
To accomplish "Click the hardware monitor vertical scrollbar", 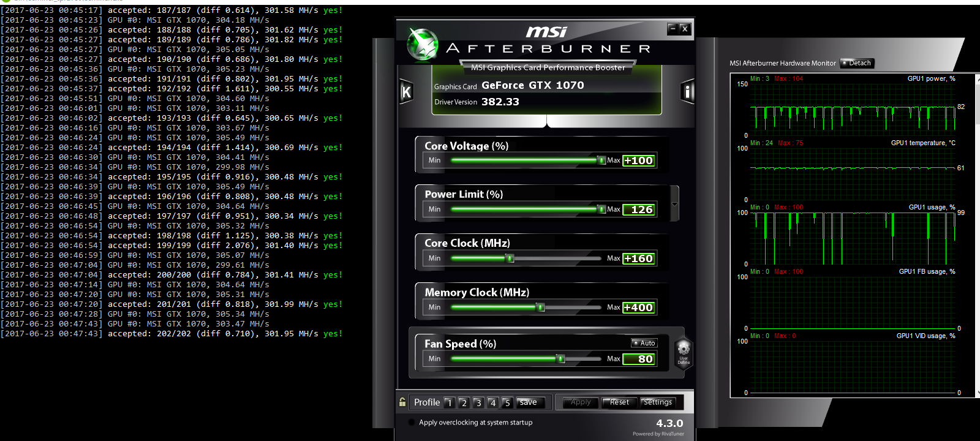I will tap(978, 235).
